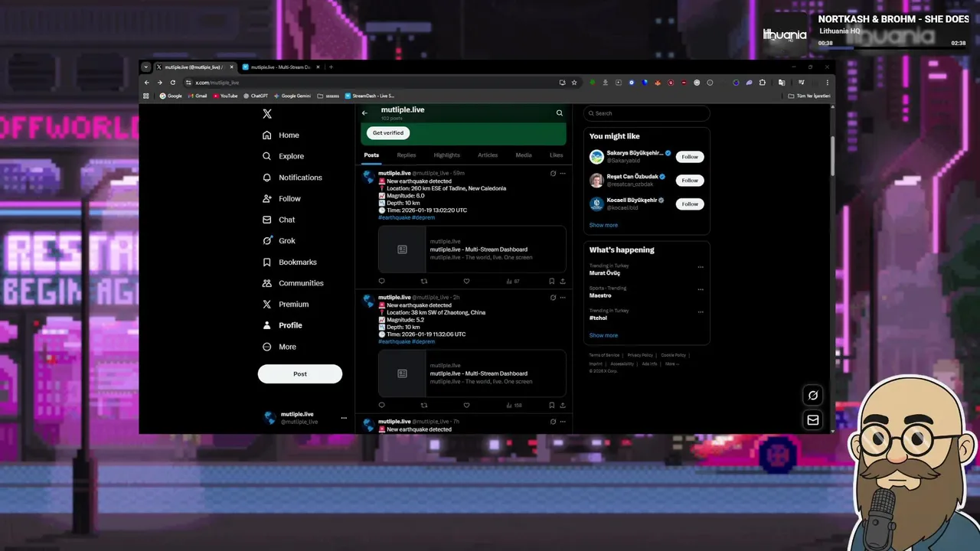
Task: Open the floating Grok button
Action: [813, 396]
